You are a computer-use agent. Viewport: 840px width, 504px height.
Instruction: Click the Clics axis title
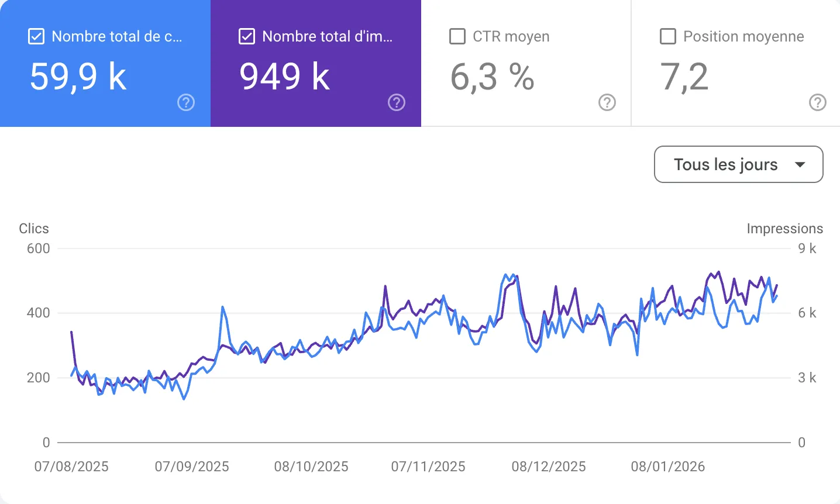pos(34,229)
